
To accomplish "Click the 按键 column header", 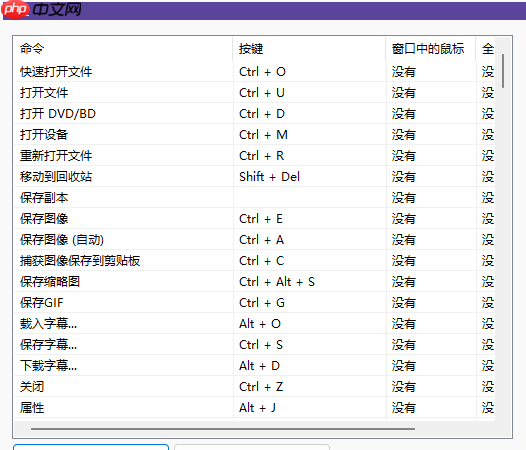I will pyautogui.click(x=309, y=49).
